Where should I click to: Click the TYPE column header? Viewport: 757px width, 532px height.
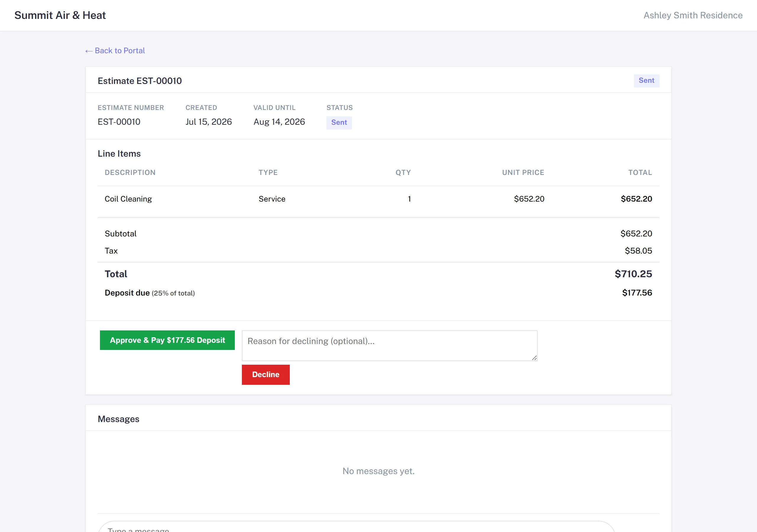click(268, 172)
